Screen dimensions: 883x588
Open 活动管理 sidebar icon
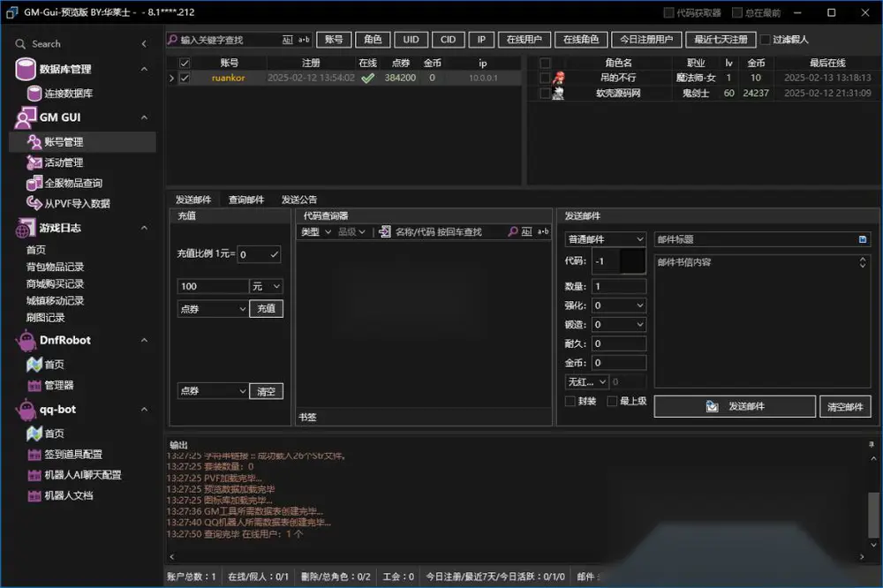34,162
